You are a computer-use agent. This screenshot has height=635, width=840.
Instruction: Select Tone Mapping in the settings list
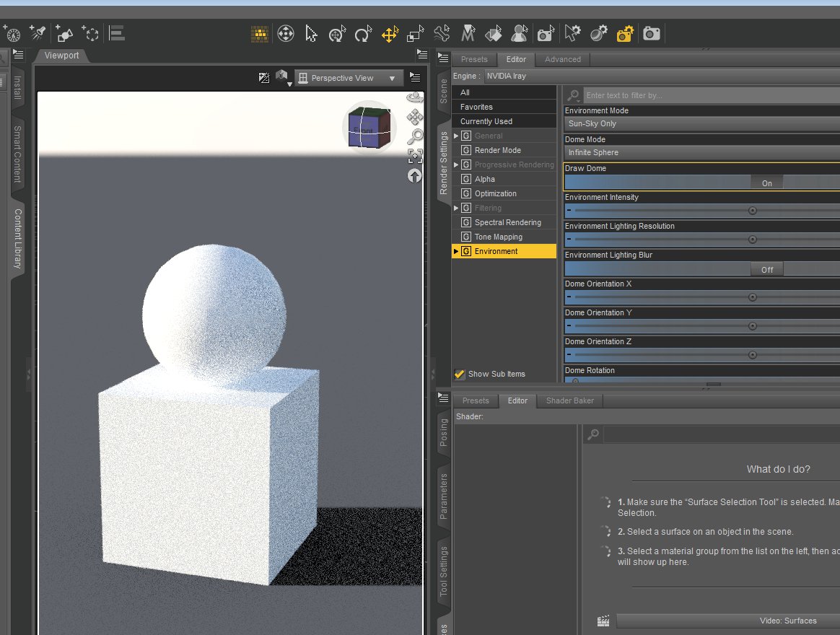tap(498, 237)
